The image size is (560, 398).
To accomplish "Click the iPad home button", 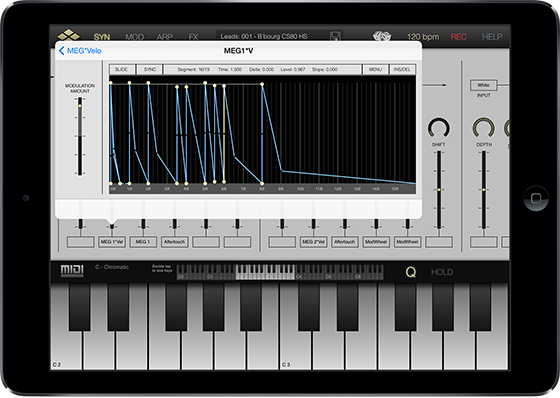I will click(x=536, y=198).
